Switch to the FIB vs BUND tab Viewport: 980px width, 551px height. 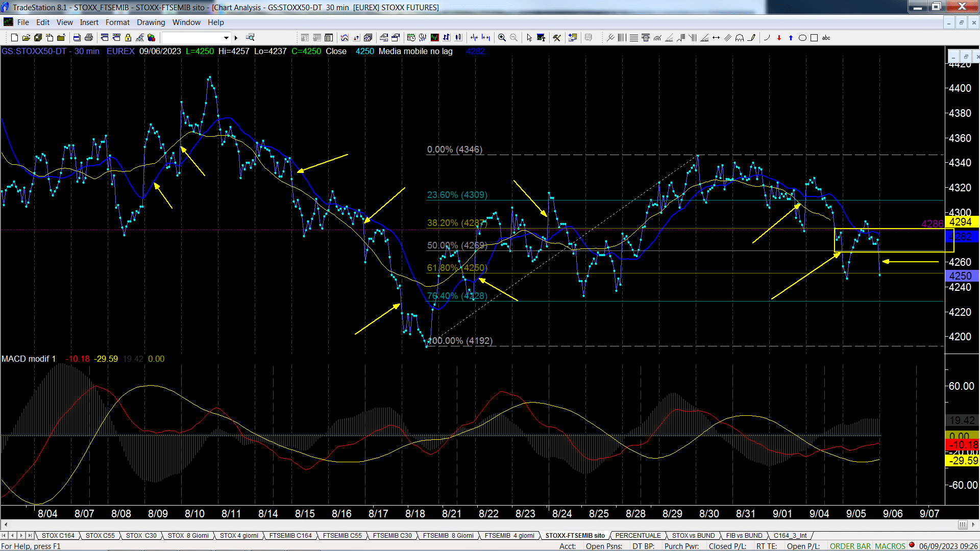[744, 535]
